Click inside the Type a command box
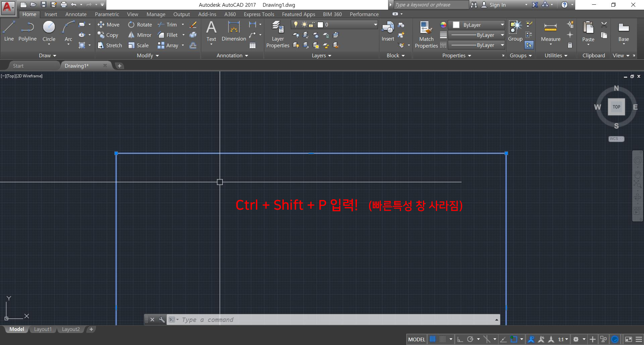 [268, 320]
